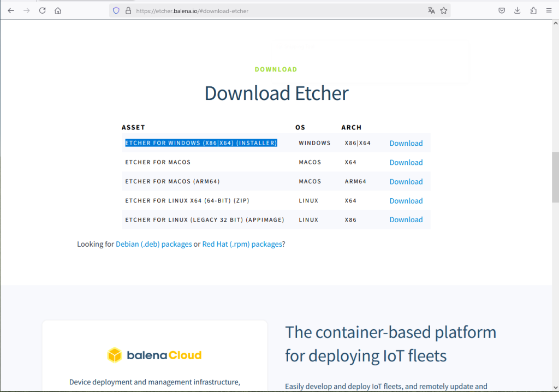The width and height of the screenshot is (559, 392).
Task: Click 'Etcher for macOS (ARM64)' asset text
Action: (173, 182)
